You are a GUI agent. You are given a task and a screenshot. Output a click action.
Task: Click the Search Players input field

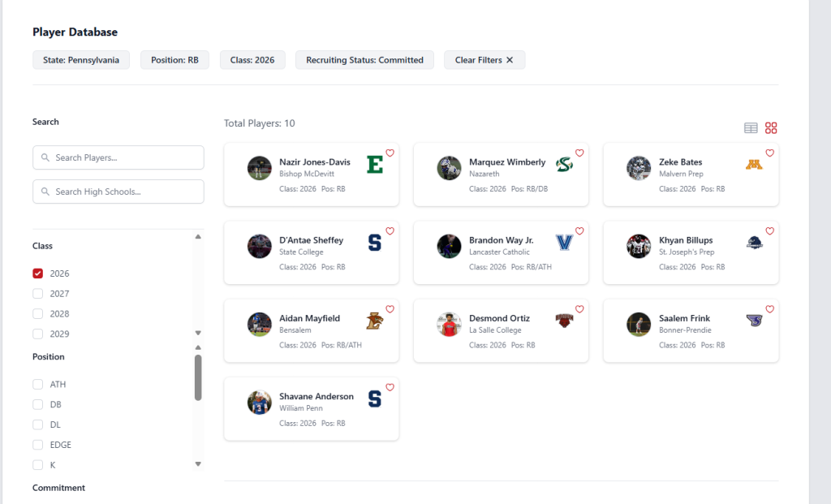118,157
